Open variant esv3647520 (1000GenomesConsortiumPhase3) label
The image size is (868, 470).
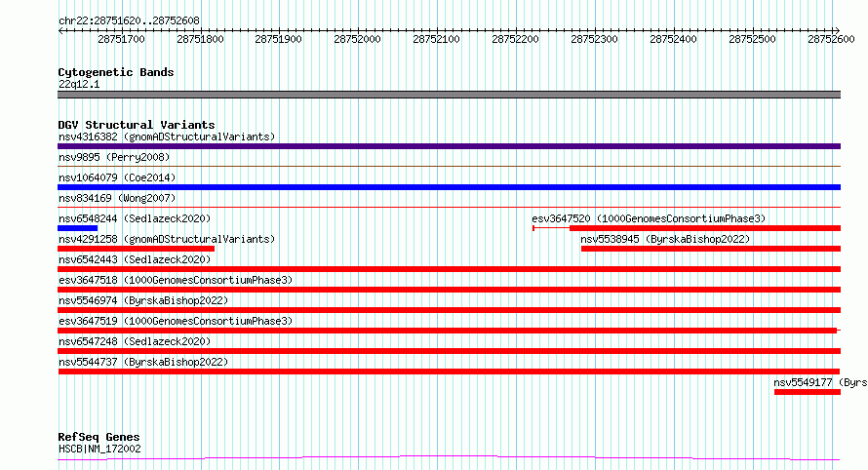coord(649,218)
